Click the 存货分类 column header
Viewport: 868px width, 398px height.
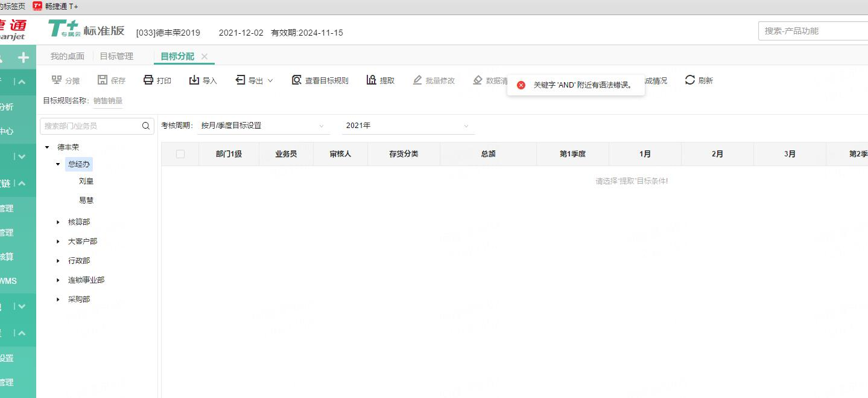pos(404,154)
